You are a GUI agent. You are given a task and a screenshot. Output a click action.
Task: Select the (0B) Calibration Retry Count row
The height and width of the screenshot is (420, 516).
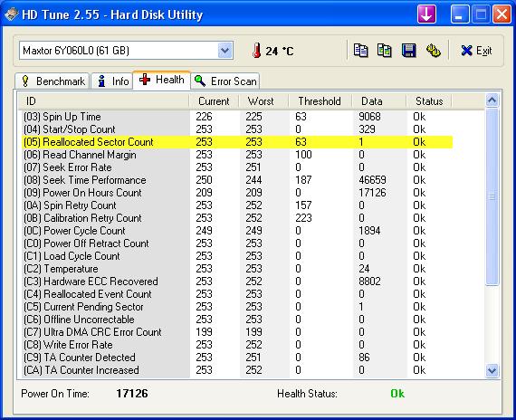(237, 218)
